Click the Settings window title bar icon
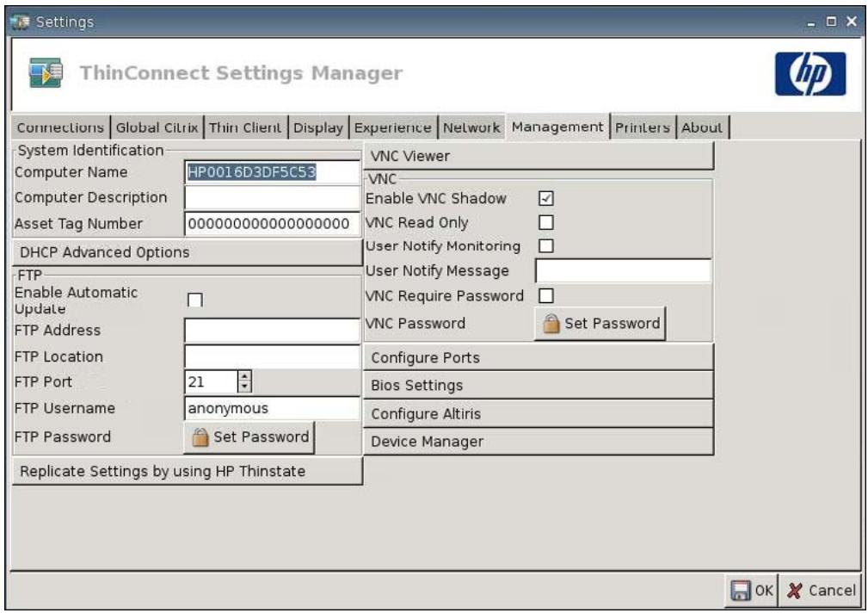 click(20, 22)
